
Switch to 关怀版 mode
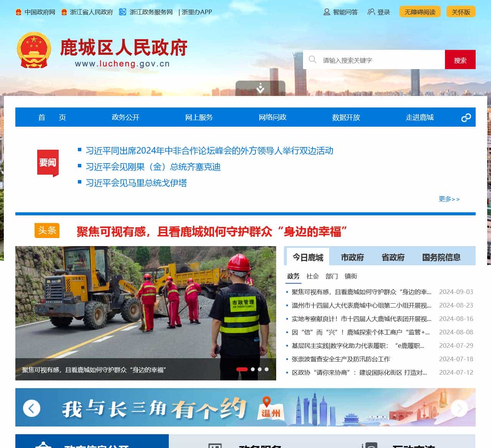(x=461, y=12)
